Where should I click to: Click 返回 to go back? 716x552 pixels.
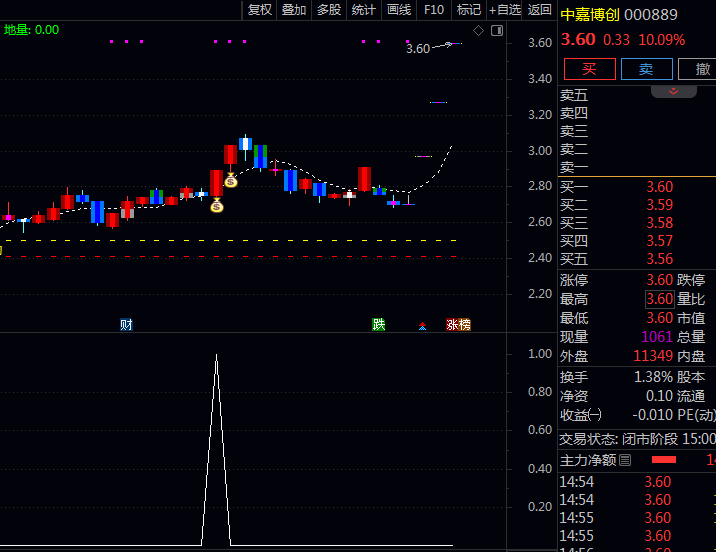click(539, 10)
